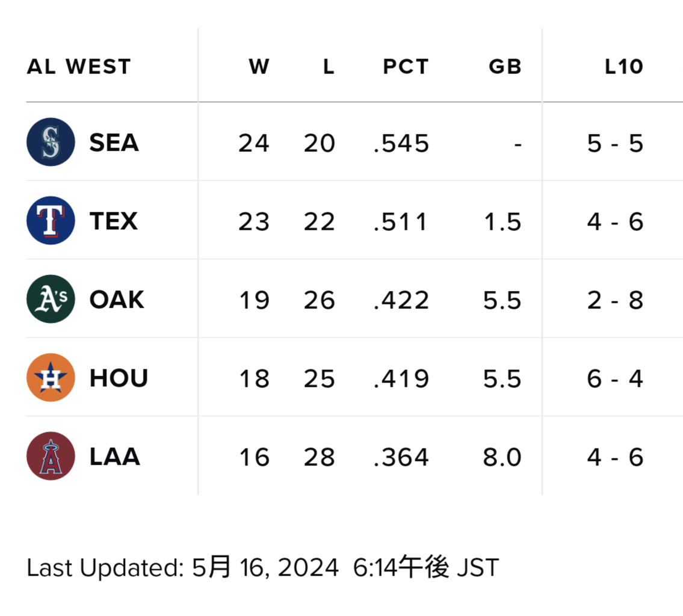Open the TEX team link
Viewport: 683px width, 616px height.
[113, 221]
